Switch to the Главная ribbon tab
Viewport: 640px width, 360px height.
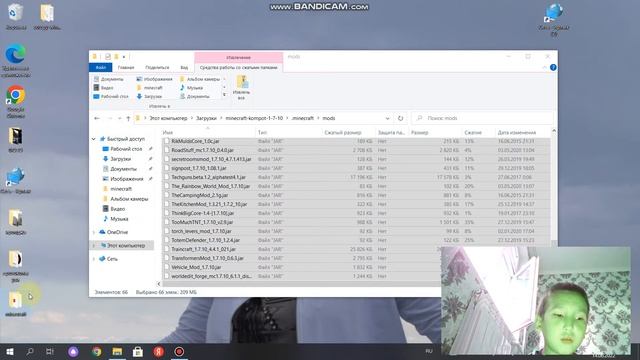pyautogui.click(x=126, y=67)
